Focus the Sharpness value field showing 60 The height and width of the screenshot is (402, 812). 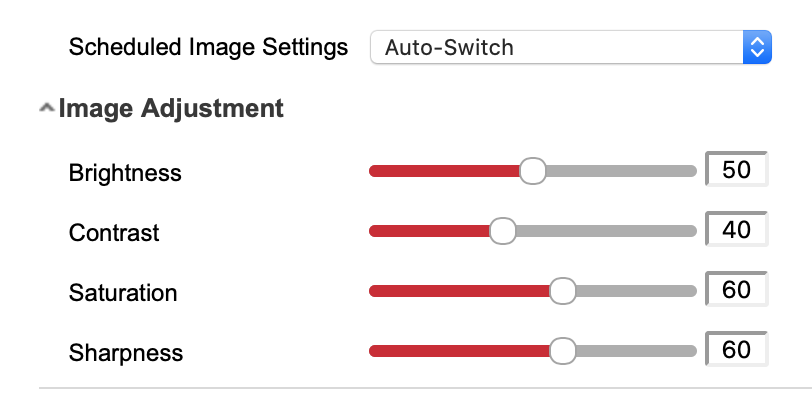(737, 350)
